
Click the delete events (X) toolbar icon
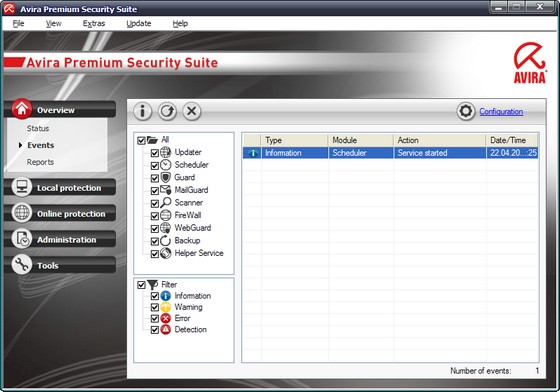[x=192, y=111]
